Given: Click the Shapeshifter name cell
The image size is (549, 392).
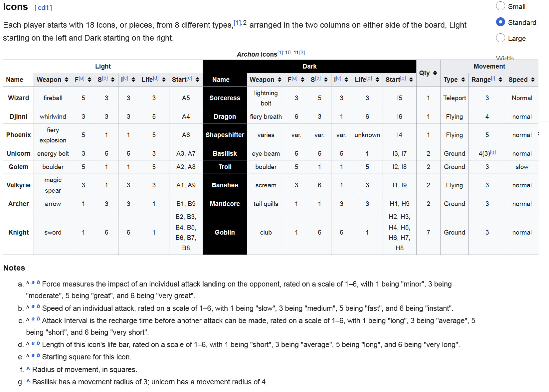Looking at the screenshot, I should (x=225, y=135).
